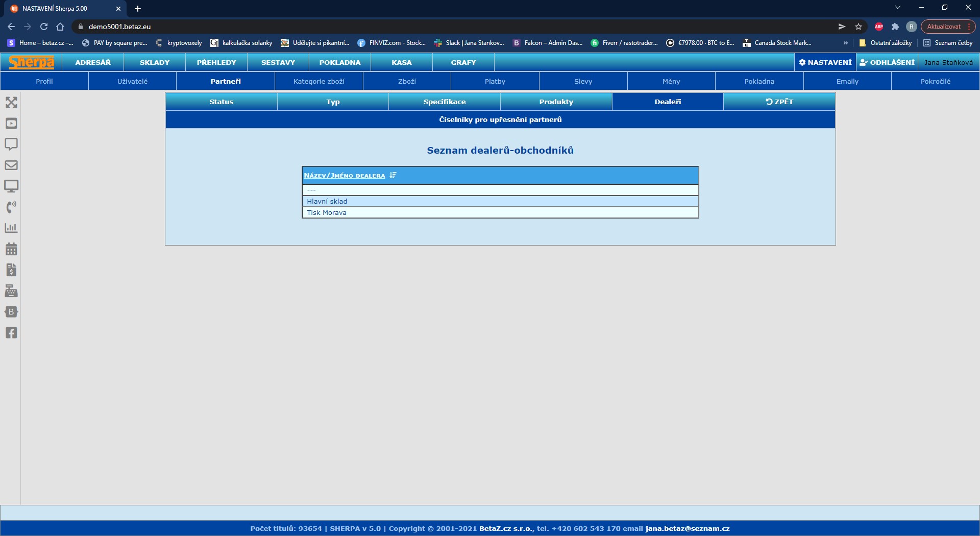Click the ODHLÁŠENÍ logout button
Image resolution: width=980 pixels, height=536 pixels.
[x=887, y=62]
